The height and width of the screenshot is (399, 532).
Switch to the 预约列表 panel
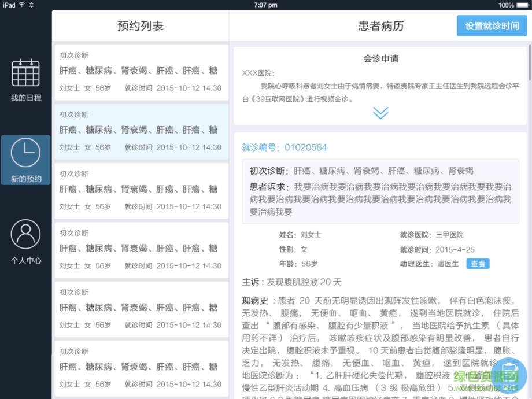141,25
